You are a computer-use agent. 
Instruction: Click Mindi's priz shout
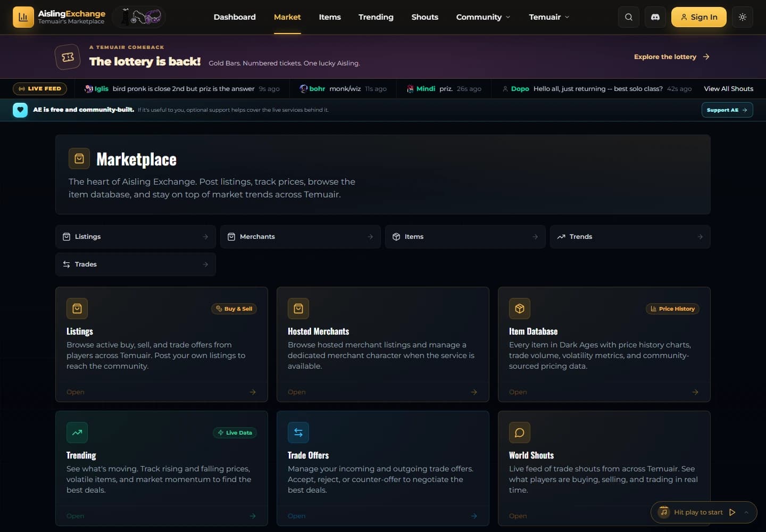[x=444, y=89]
